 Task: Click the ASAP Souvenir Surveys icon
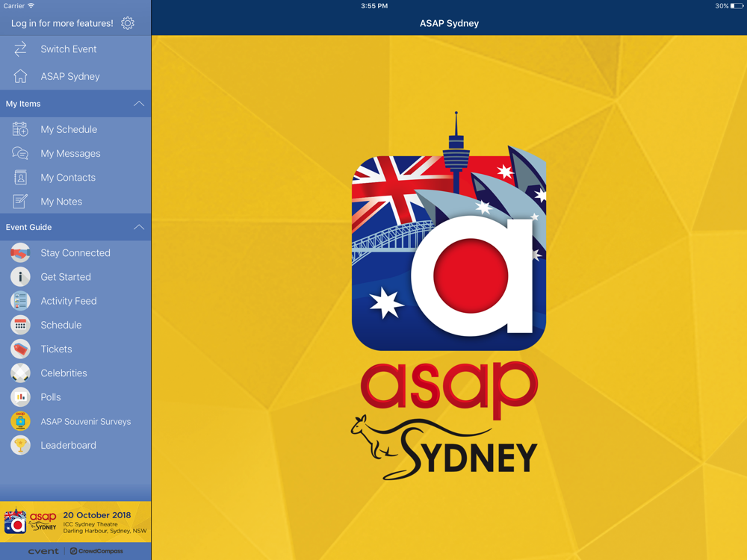tap(20, 421)
